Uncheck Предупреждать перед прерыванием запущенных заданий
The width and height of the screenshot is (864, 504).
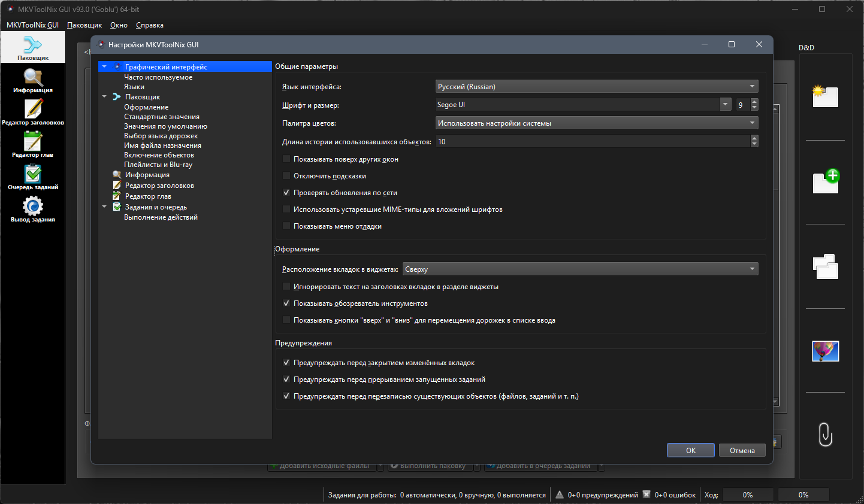[x=286, y=379]
